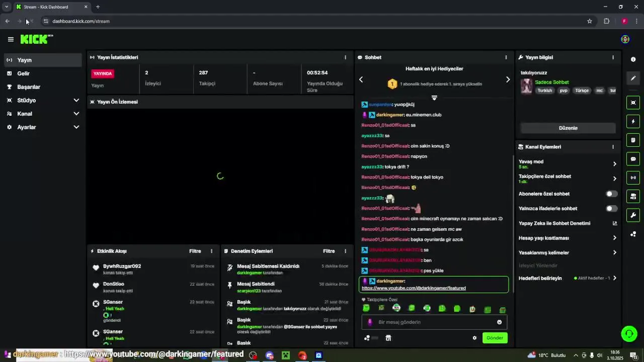
Task: Open Hedefleri belirleyin arrow
Action: click(614, 278)
